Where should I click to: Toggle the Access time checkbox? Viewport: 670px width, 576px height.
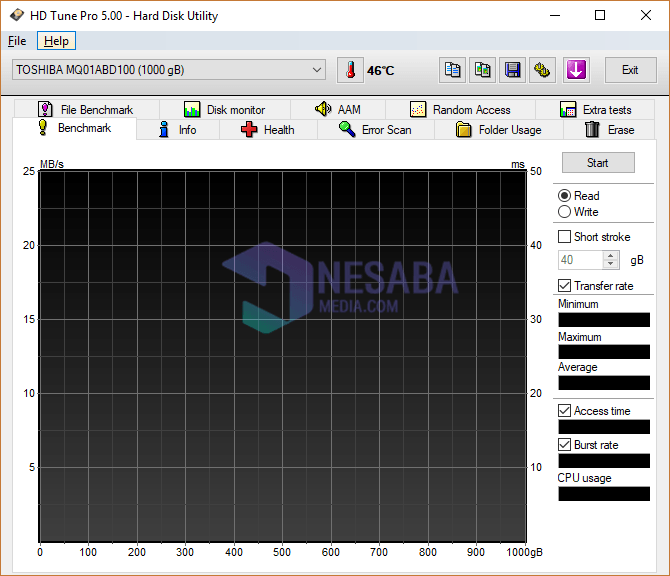point(564,411)
